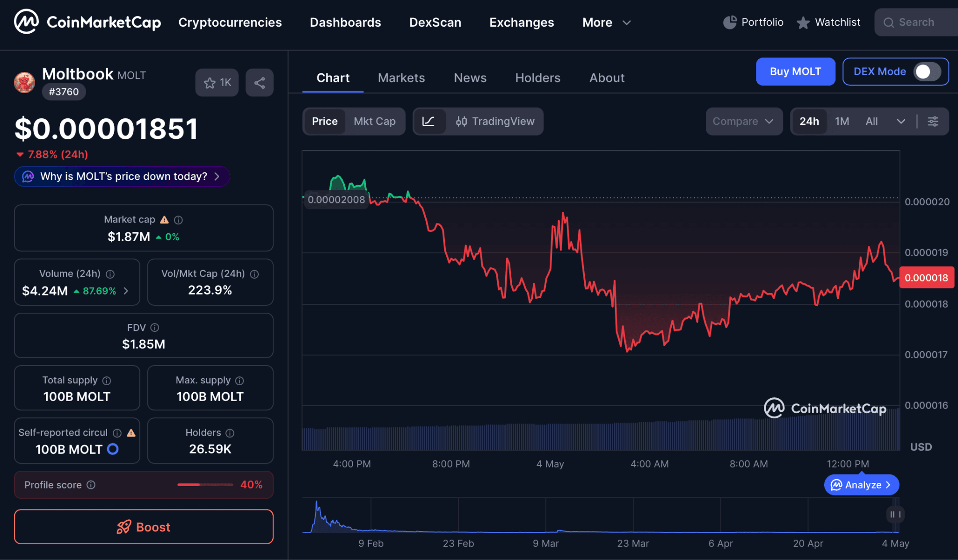Click the share icon next to Moltbook

click(x=260, y=83)
